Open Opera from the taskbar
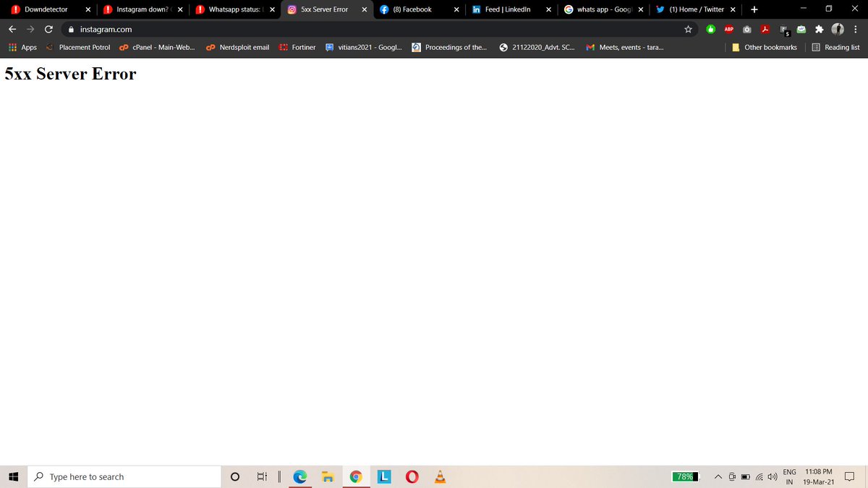The width and height of the screenshot is (868, 488). (x=412, y=476)
